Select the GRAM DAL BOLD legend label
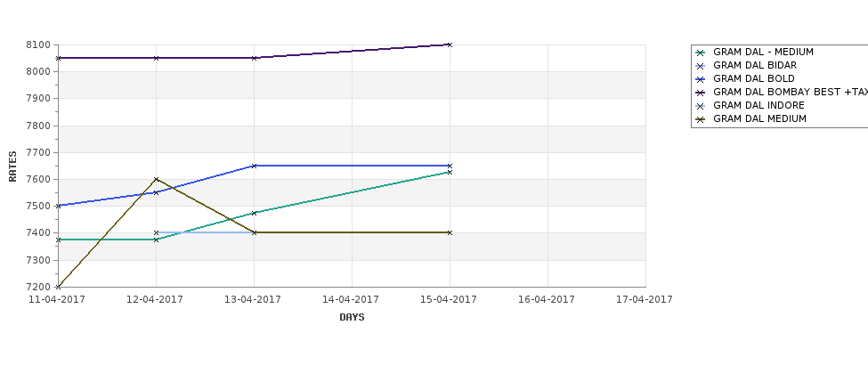The image size is (868, 382). pos(753,78)
